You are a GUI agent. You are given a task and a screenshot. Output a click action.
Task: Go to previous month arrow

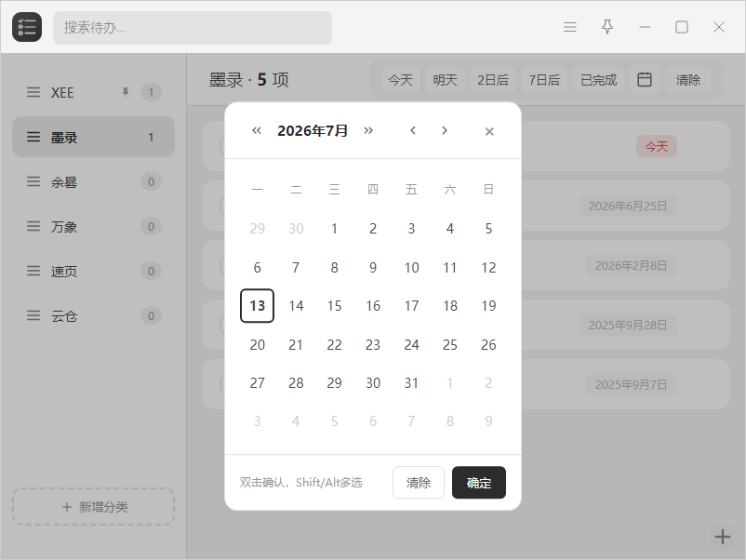(413, 130)
